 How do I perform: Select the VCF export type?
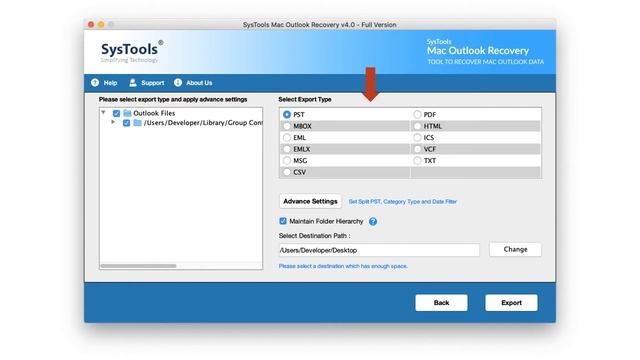[417, 149]
